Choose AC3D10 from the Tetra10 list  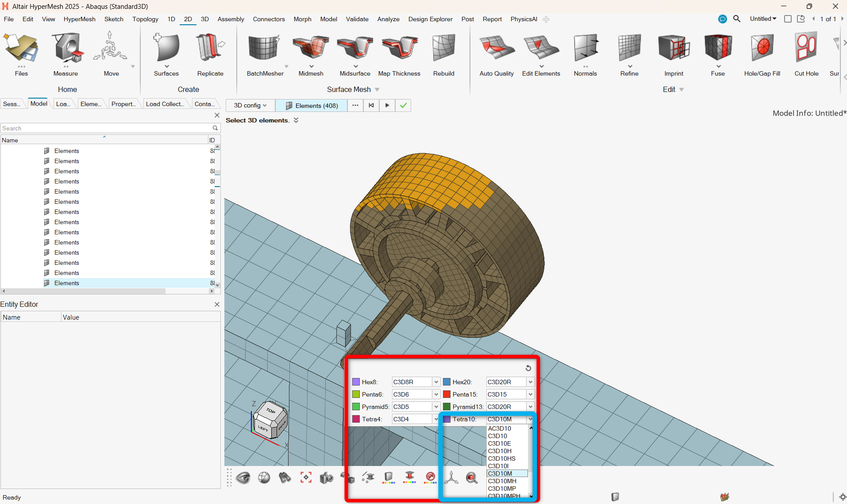click(x=508, y=428)
